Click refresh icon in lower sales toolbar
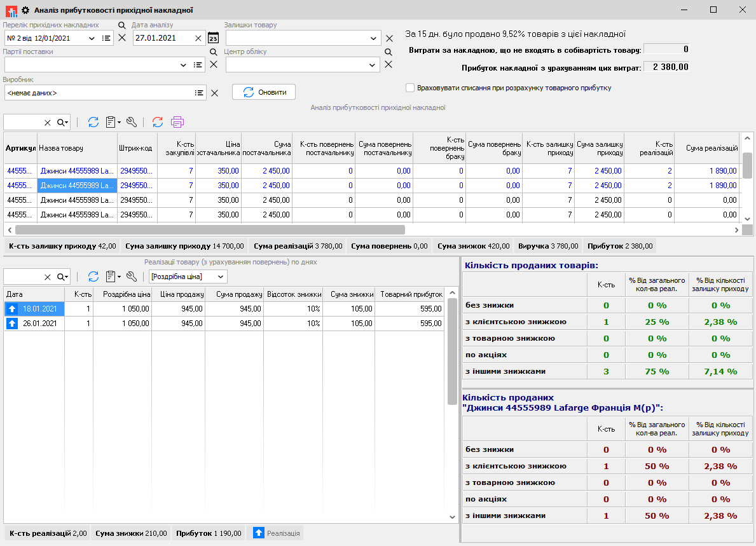The height and width of the screenshot is (546, 756). tap(93, 276)
